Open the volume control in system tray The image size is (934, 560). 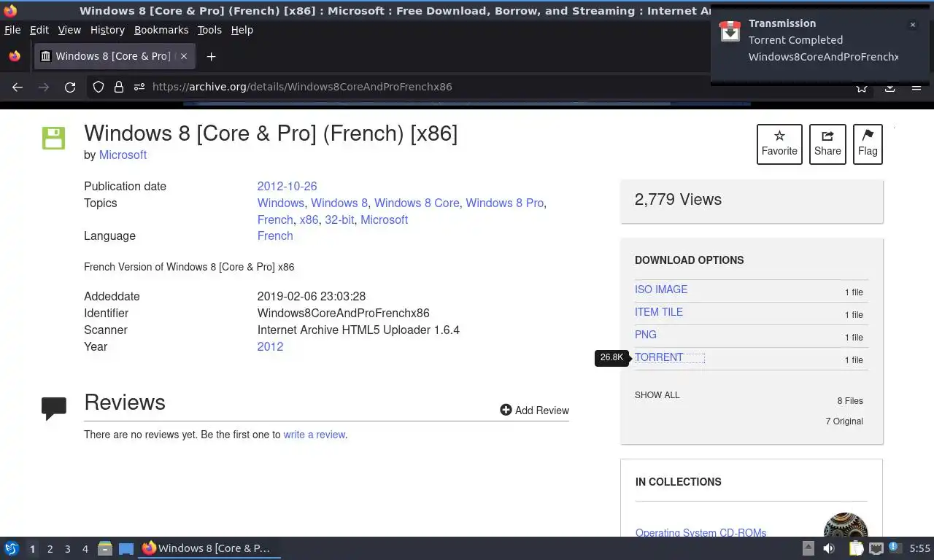coord(829,548)
